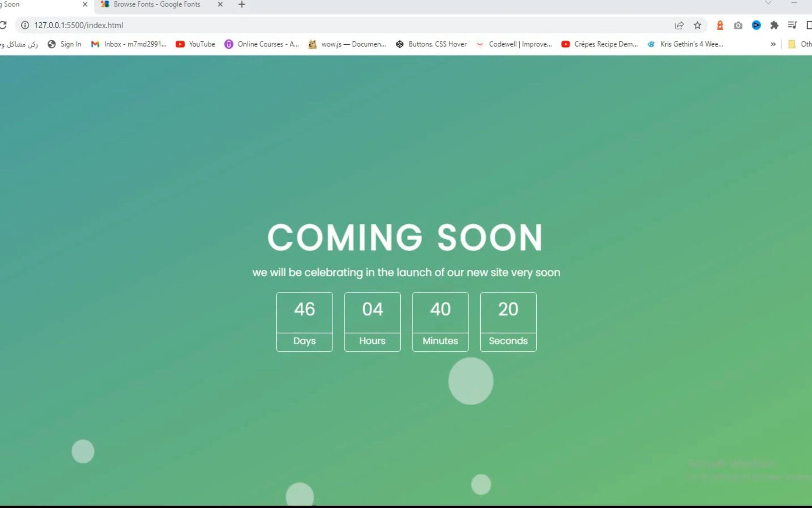Open the Lighthouse extension icon
The image size is (812, 508).
click(720, 25)
